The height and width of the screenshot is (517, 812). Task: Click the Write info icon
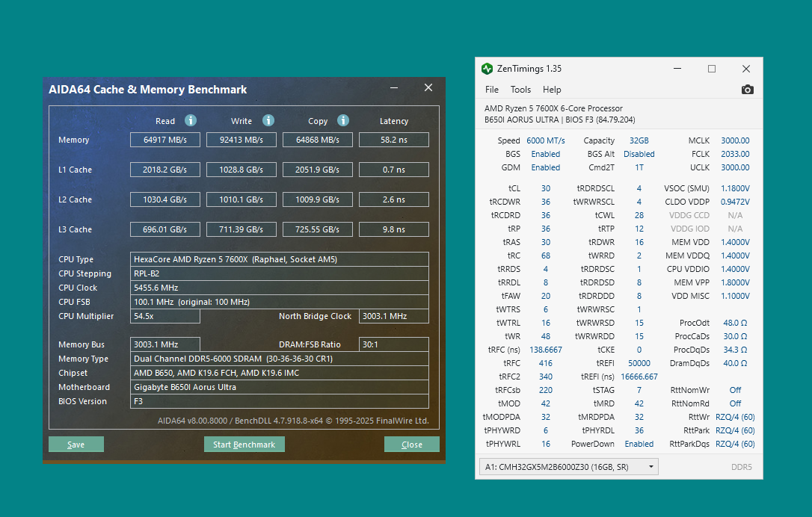268,120
